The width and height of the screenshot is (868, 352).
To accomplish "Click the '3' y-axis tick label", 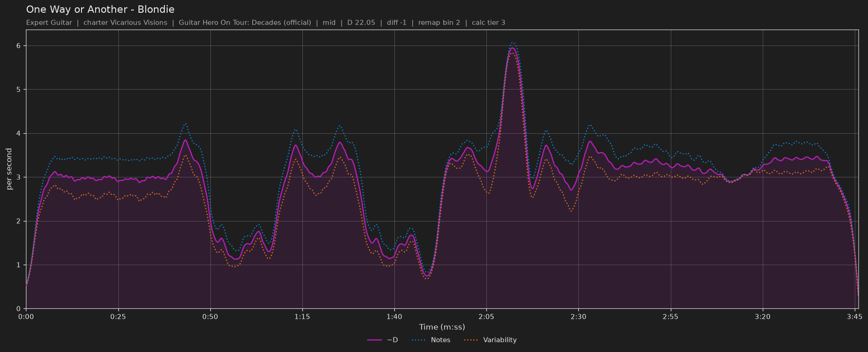I will pos(19,177).
